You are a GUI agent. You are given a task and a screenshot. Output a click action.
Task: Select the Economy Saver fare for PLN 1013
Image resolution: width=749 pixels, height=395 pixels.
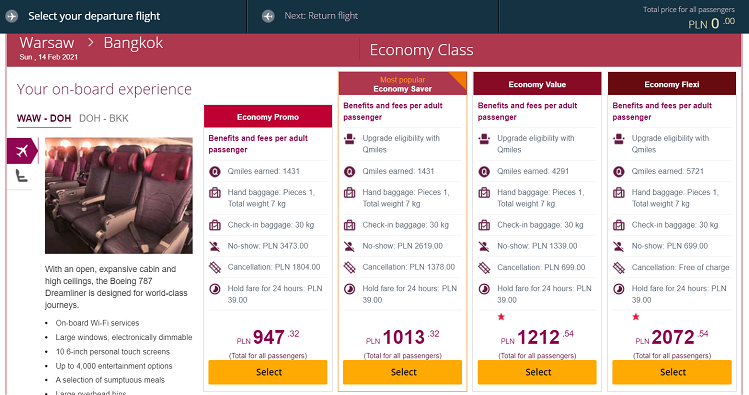tap(403, 372)
